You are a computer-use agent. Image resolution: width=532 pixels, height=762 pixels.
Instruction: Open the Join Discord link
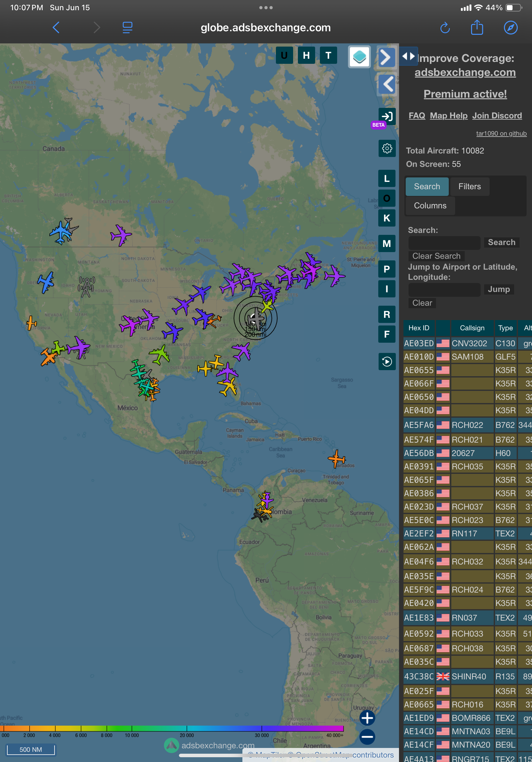click(x=497, y=116)
